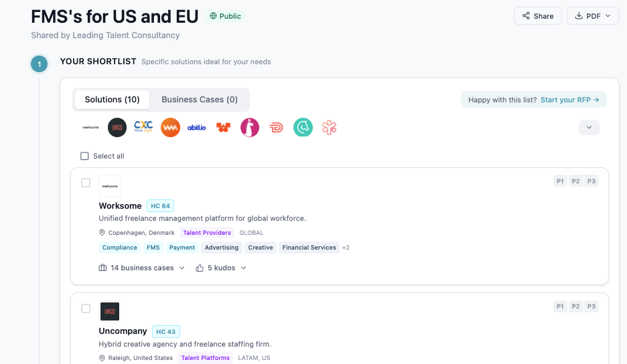This screenshot has height=364, width=627.
Task: Click the 'LATAM, US' region text
Action: click(254, 358)
